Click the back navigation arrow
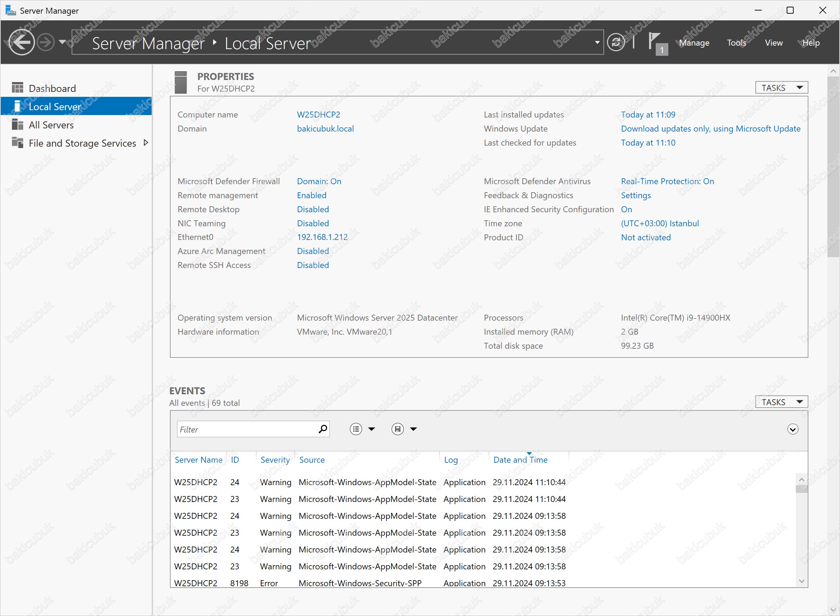Image resolution: width=840 pixels, height=616 pixels. pos(21,42)
